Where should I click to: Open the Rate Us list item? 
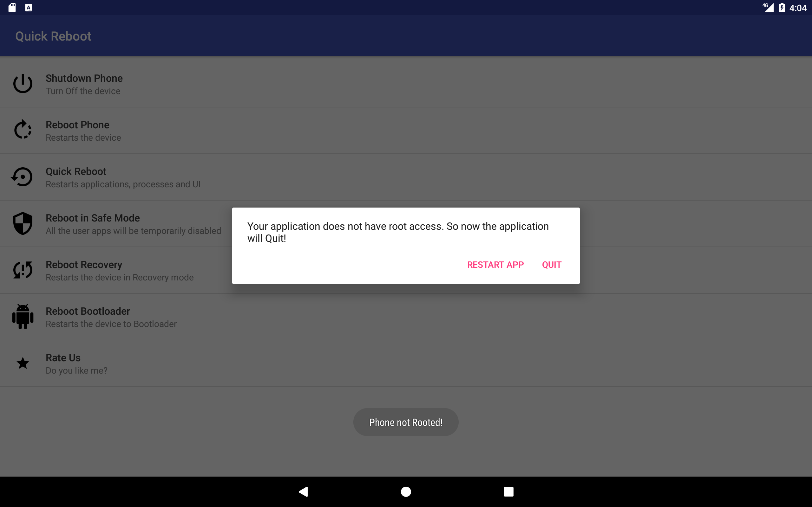(406, 363)
